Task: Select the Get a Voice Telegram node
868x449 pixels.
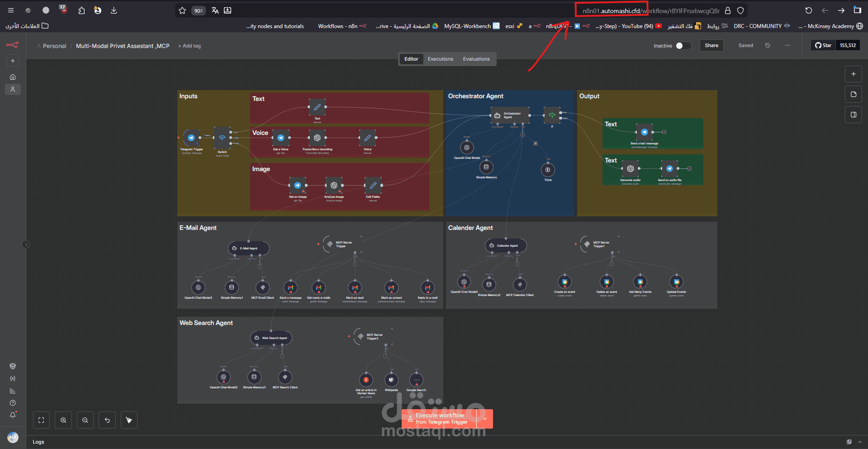Action: (280, 138)
